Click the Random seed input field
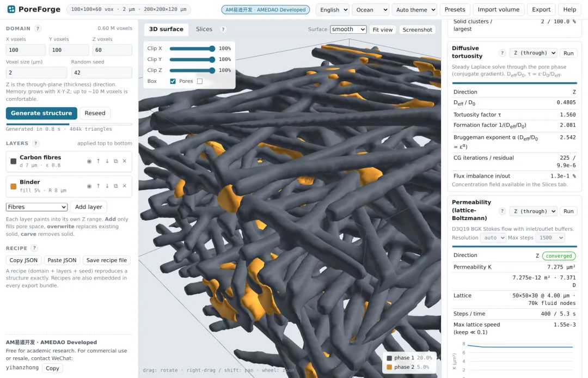This screenshot has width=588, height=378. 102,73
